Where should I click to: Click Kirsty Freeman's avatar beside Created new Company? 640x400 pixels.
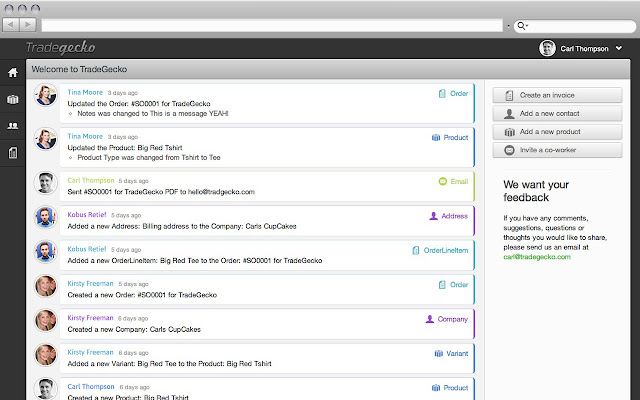pos(45,320)
